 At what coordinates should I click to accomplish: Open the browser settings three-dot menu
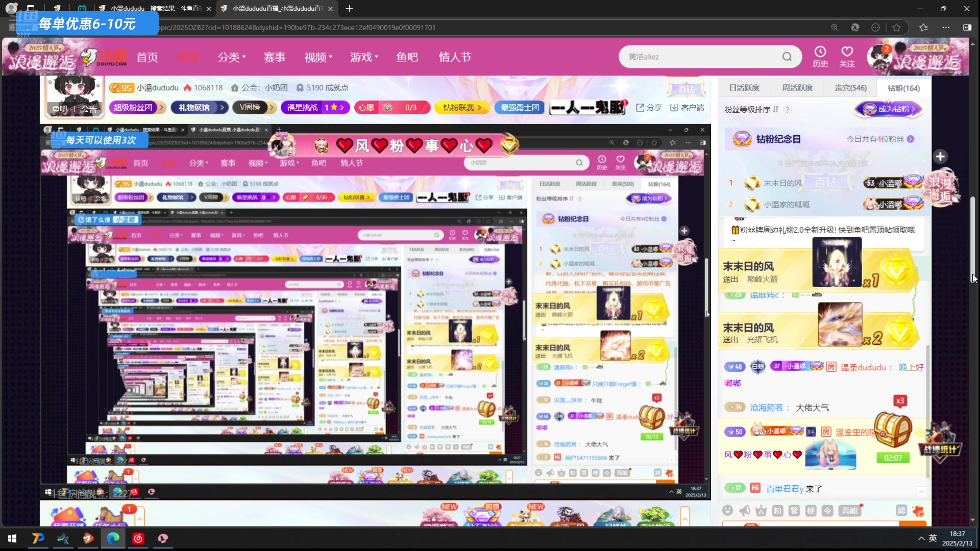pyautogui.click(x=946, y=28)
